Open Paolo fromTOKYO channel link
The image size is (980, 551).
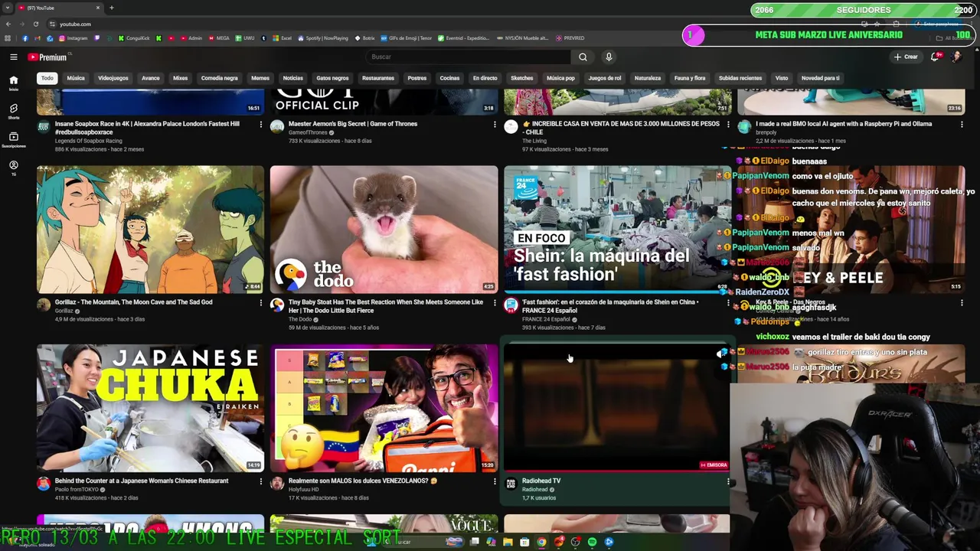tap(76, 489)
